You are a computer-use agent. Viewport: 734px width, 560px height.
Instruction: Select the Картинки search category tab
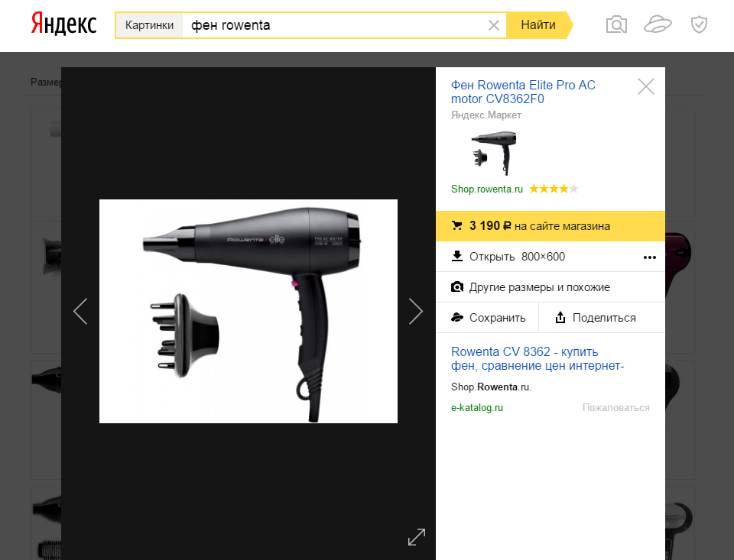(149, 25)
